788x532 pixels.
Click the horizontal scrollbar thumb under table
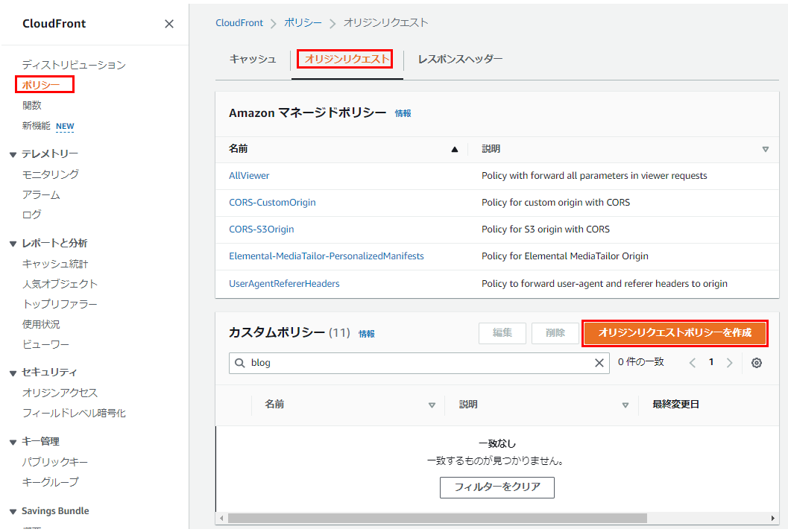click(x=437, y=518)
